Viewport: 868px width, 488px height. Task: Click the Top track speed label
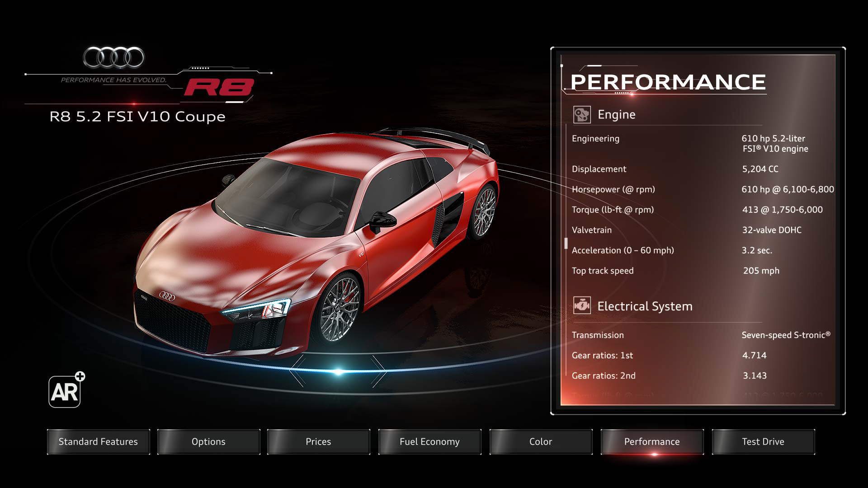tap(603, 271)
